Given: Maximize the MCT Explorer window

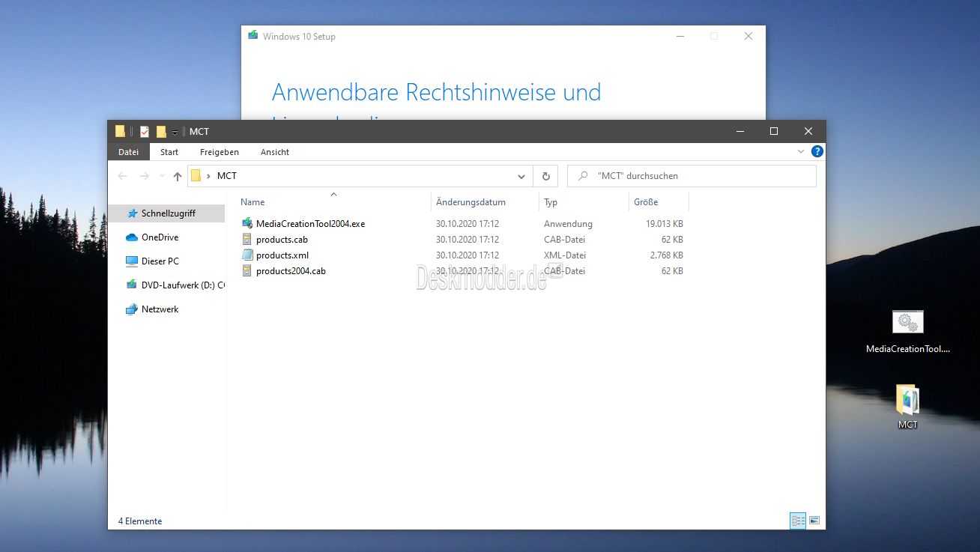Looking at the screenshot, I should pos(774,132).
